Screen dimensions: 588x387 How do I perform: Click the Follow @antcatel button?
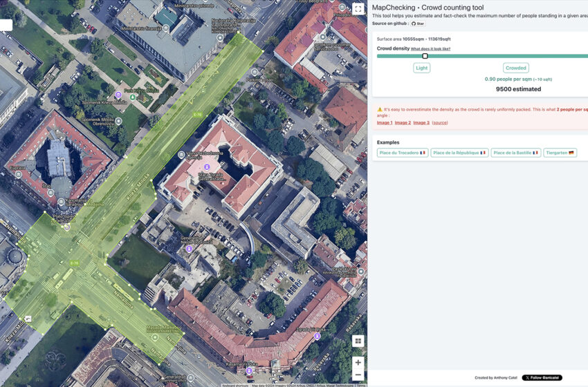pos(542,378)
